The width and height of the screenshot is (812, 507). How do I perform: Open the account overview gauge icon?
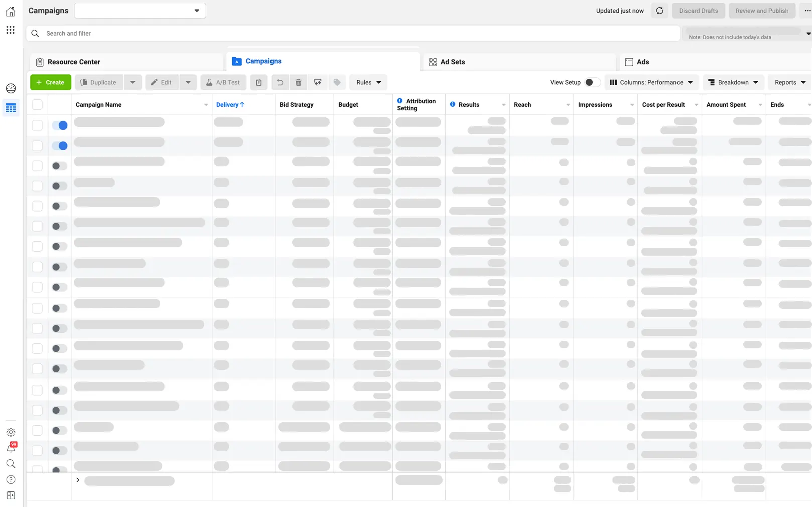click(x=11, y=88)
